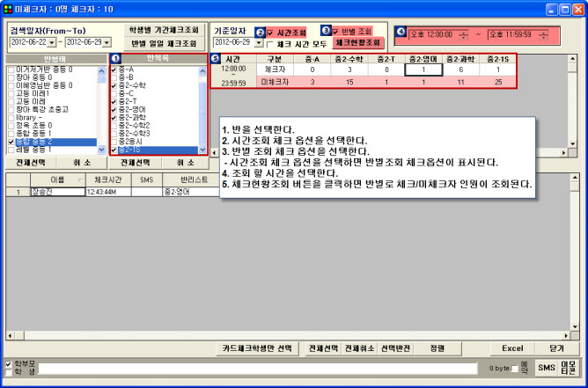This screenshot has width=588, height=388.
Task: Check the 체크 시간 모두 option
Action: tap(270, 42)
